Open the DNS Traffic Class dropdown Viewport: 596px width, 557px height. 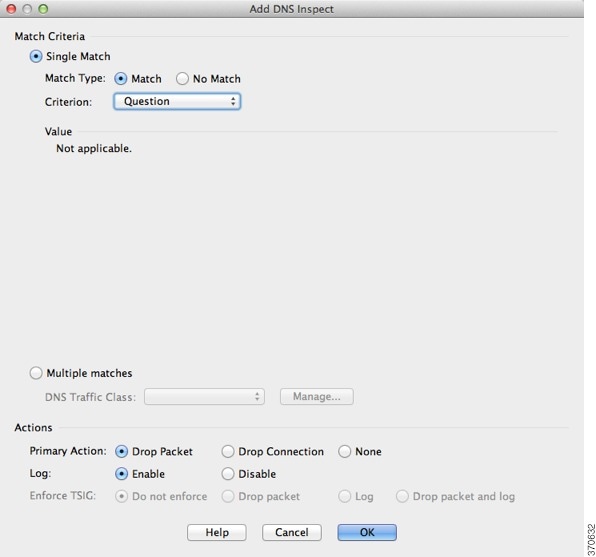[204, 397]
